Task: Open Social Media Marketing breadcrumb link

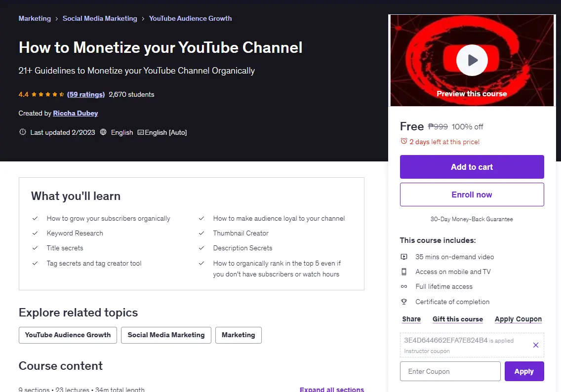Action: click(x=100, y=18)
